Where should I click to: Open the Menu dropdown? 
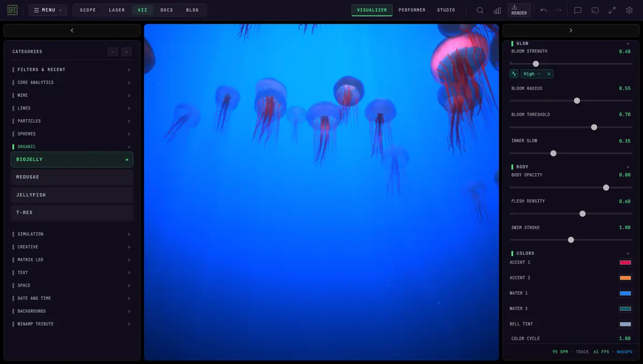tap(48, 10)
